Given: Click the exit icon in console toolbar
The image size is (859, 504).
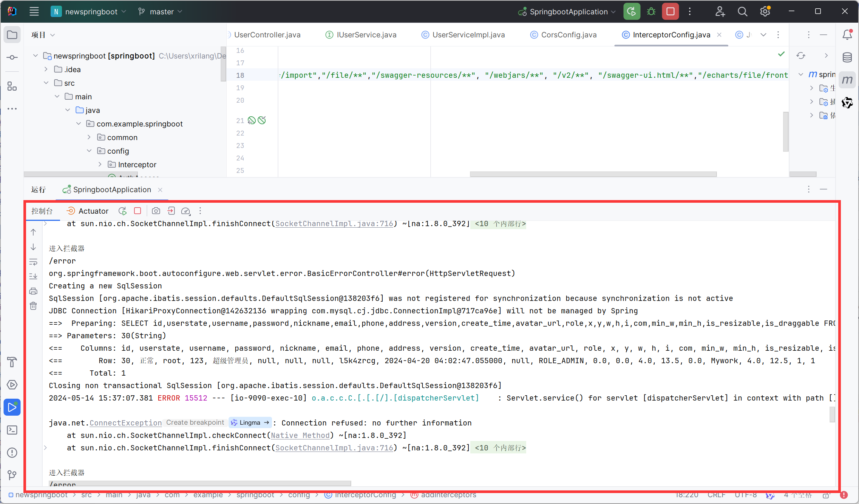Looking at the screenshot, I should tap(171, 211).
